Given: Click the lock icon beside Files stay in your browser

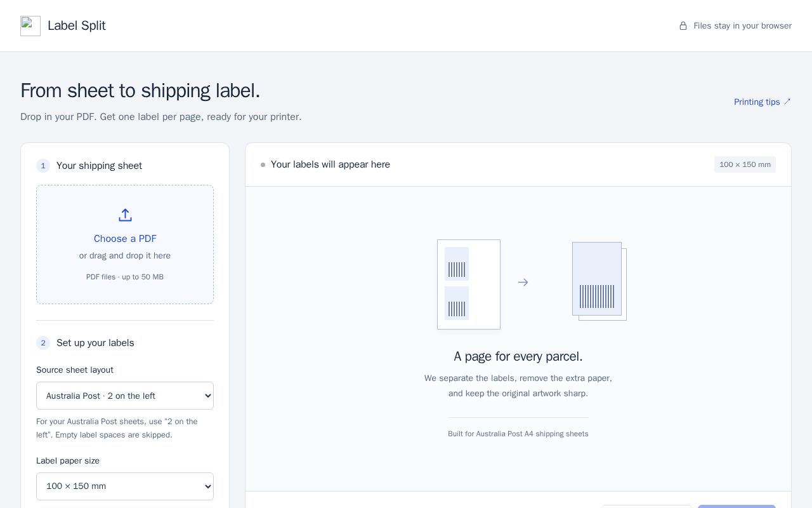Looking at the screenshot, I should pyautogui.click(x=683, y=26).
